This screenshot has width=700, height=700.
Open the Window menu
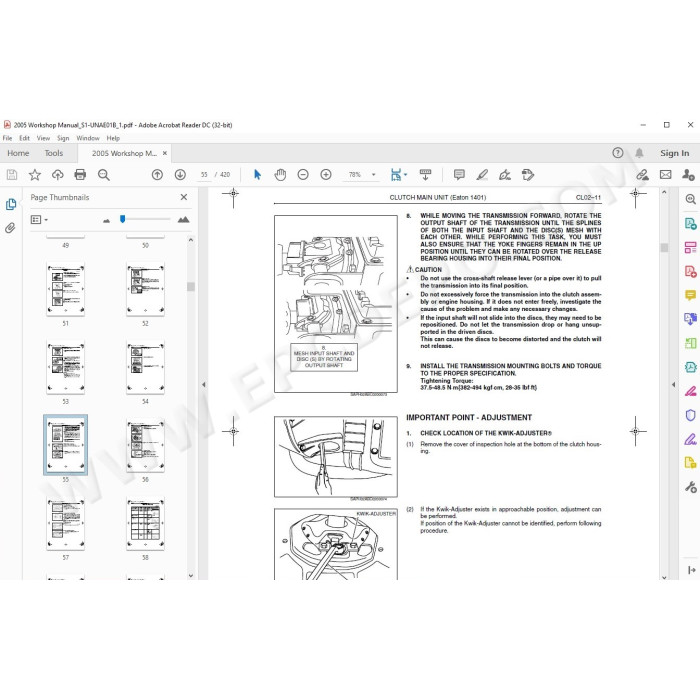click(88, 138)
